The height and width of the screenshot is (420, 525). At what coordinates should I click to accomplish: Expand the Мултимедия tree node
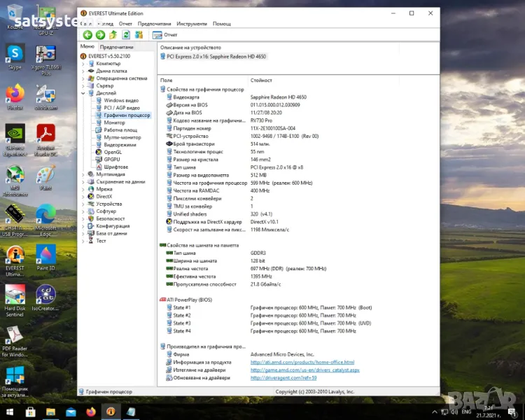click(83, 174)
